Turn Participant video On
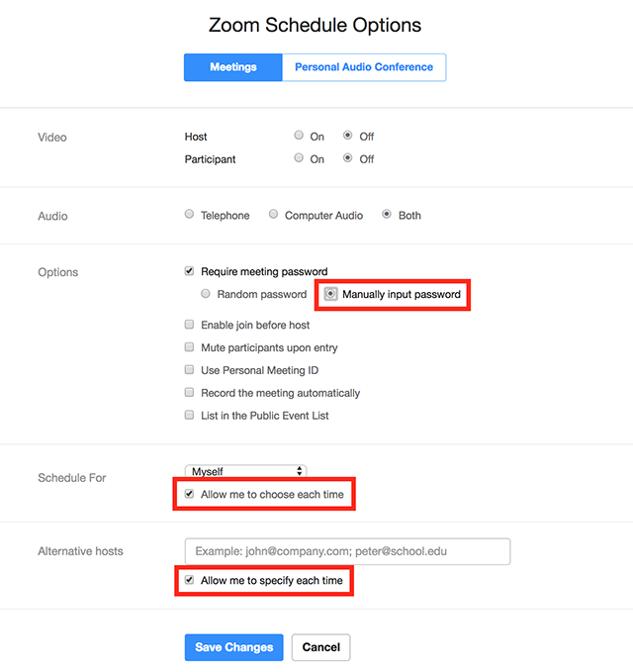The height and width of the screenshot is (672, 633). pos(299,158)
